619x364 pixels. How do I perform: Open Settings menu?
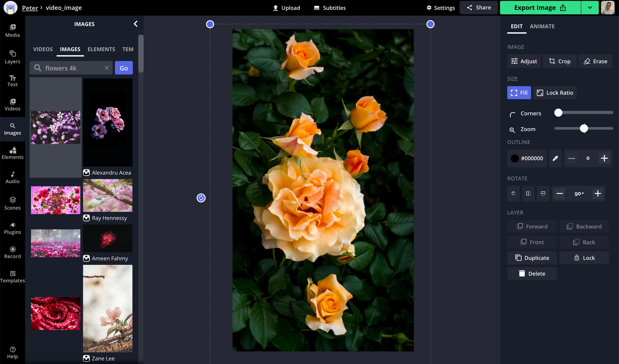click(x=441, y=8)
